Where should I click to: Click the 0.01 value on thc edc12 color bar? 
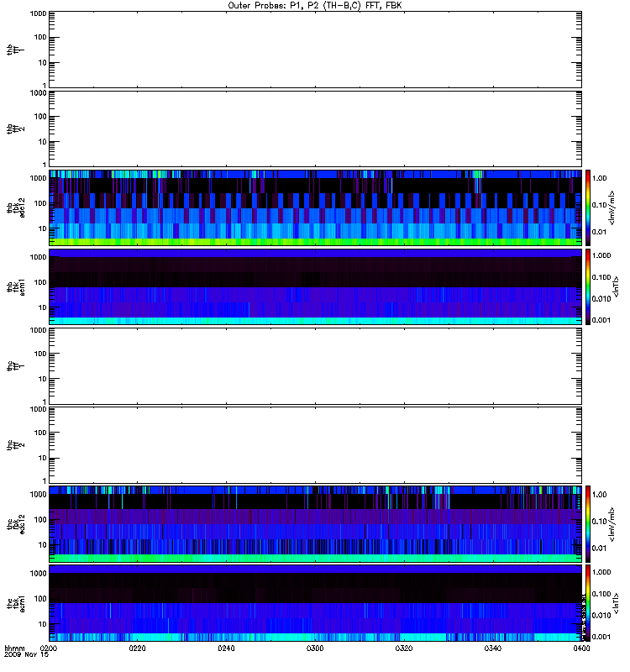(x=599, y=549)
